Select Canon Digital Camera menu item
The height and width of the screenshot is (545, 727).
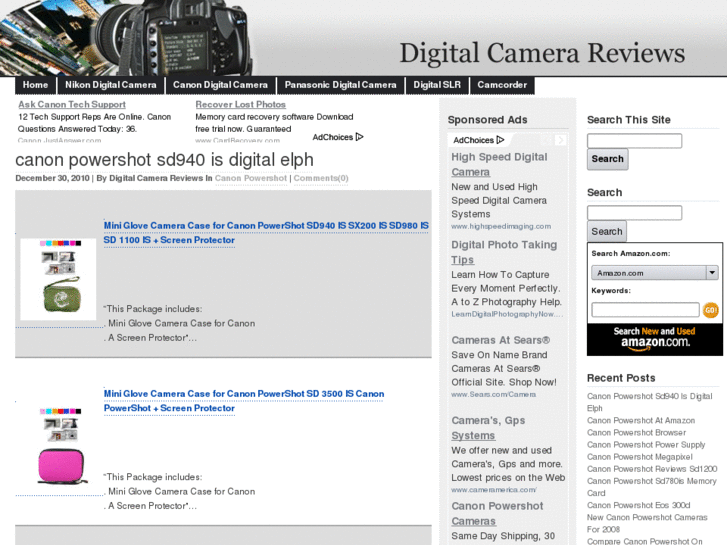pyautogui.click(x=220, y=85)
